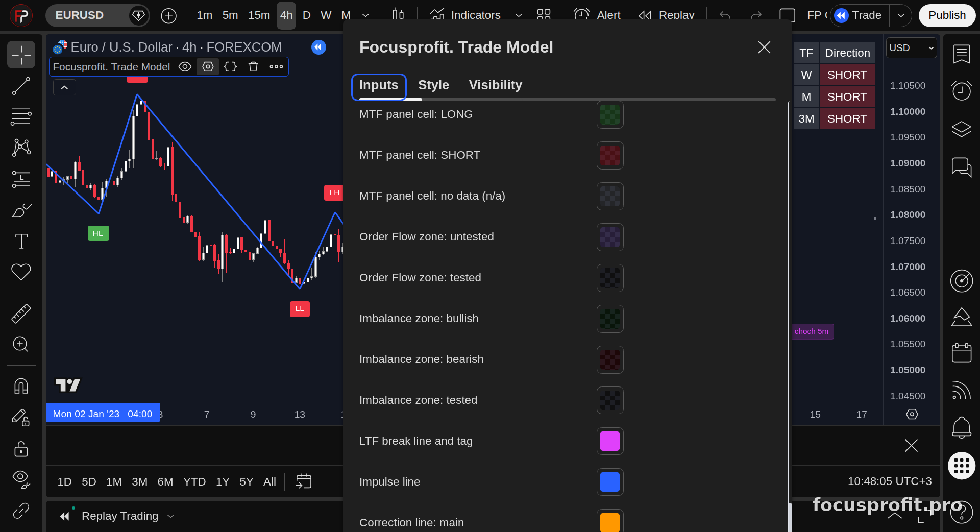
Task: Collapse the indicator legend chevron
Action: (x=64, y=87)
